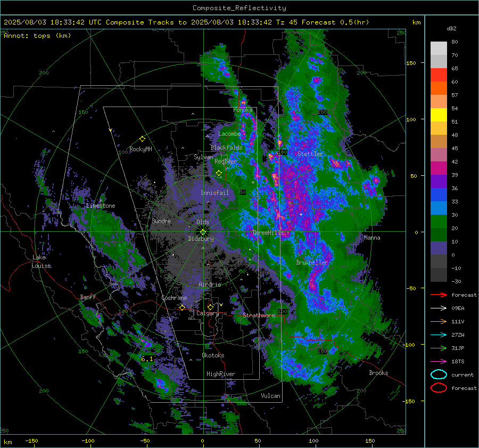Click the magenta swatch above 39 dBZ

click(x=439, y=168)
